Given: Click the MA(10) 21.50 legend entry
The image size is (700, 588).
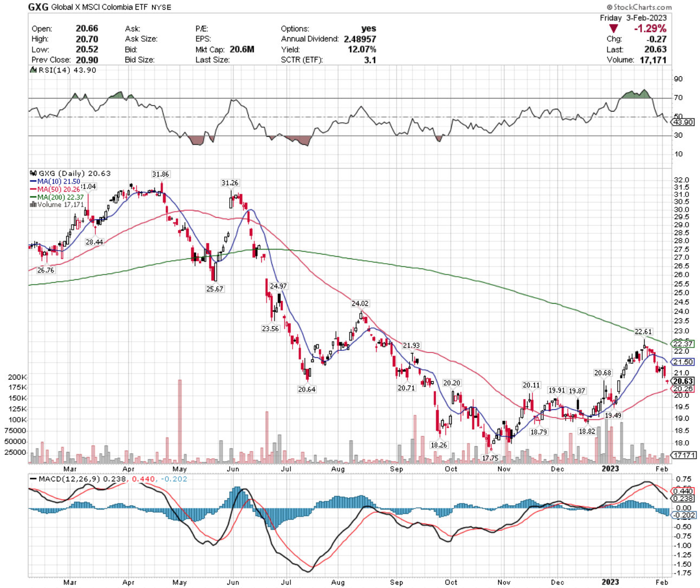Looking at the screenshot, I should (x=55, y=181).
